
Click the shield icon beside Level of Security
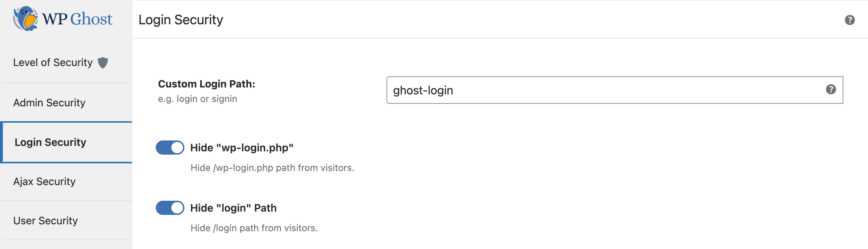pos(103,62)
